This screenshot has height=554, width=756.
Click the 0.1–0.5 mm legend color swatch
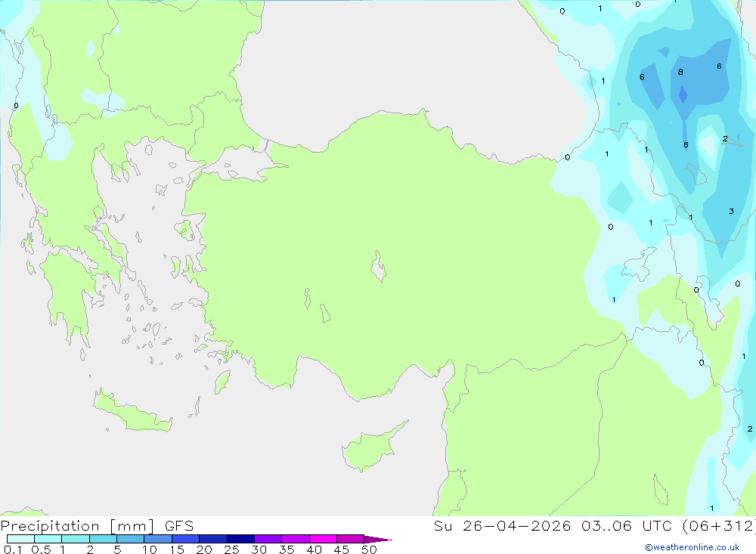click(20, 539)
